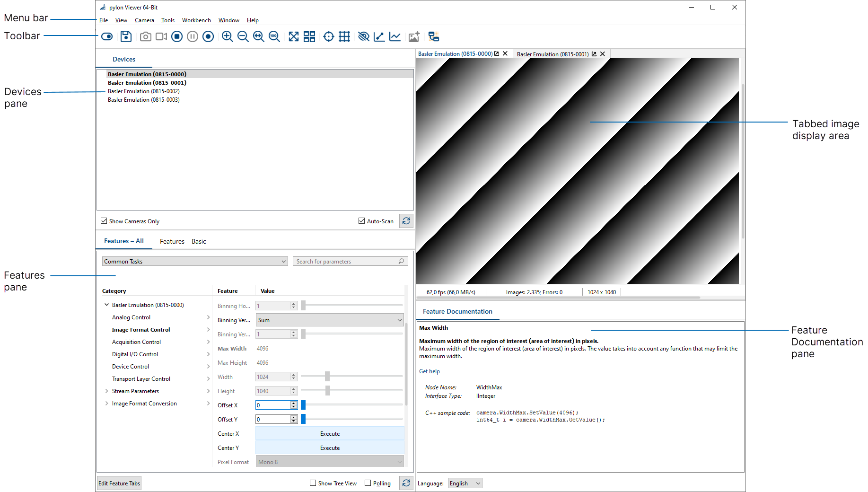This screenshot has width=868, height=492.
Task: Click the line profile chart icon
Action: [x=379, y=36]
